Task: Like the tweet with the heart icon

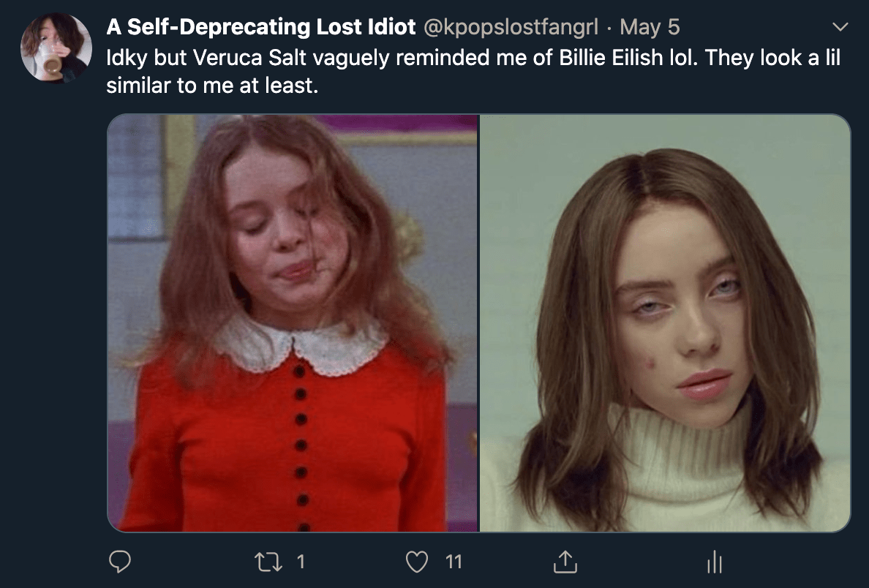Action: pyautogui.click(x=415, y=561)
